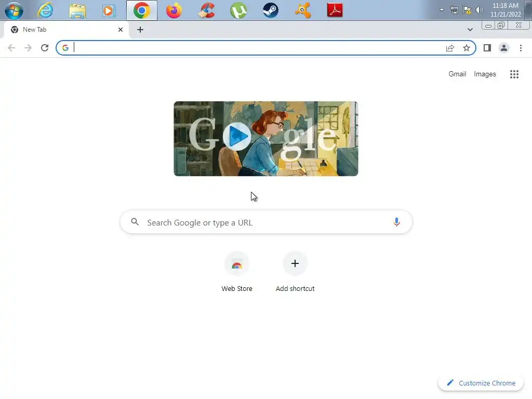This screenshot has height=399, width=532.
Task: Open the tab search dropdown chevron
Action: (x=470, y=30)
